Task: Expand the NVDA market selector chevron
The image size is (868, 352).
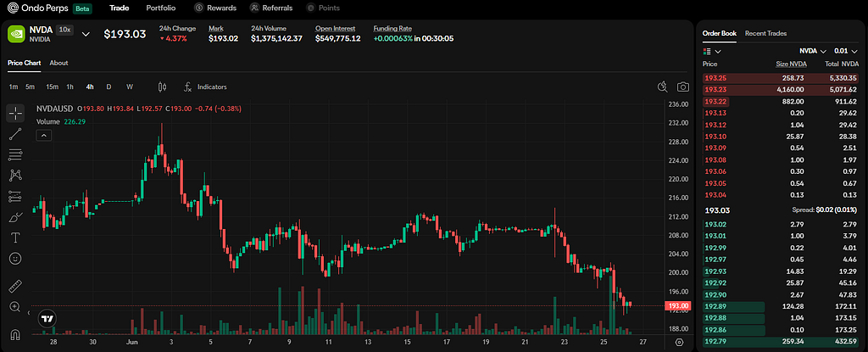Action: click(86, 34)
